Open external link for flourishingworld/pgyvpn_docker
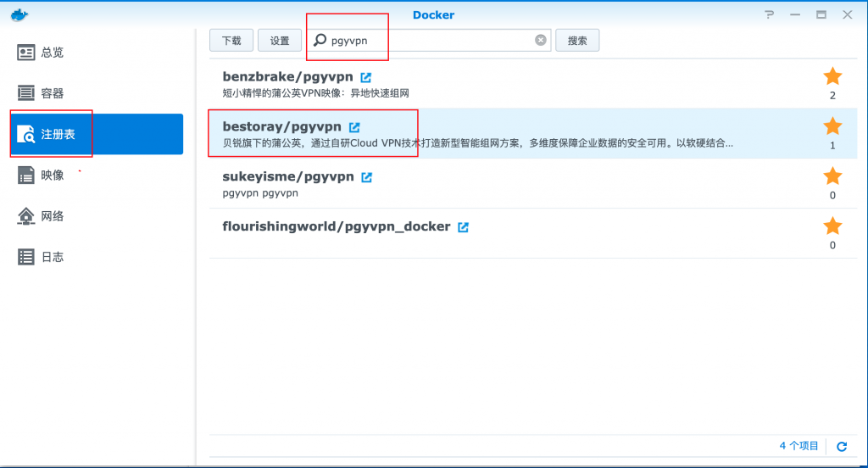This screenshot has height=468, width=868. point(464,227)
